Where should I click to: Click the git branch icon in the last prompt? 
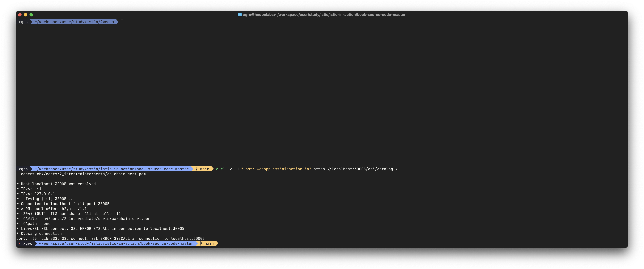pos(201,243)
